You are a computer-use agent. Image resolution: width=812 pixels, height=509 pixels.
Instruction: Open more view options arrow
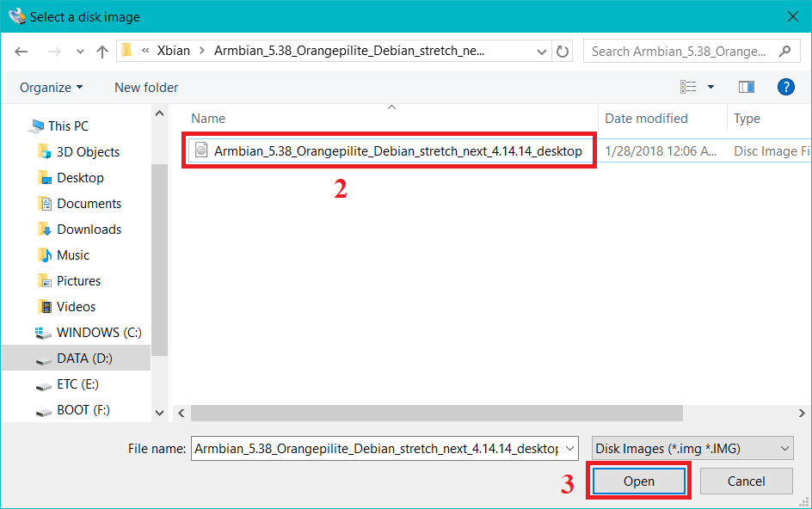(711, 87)
